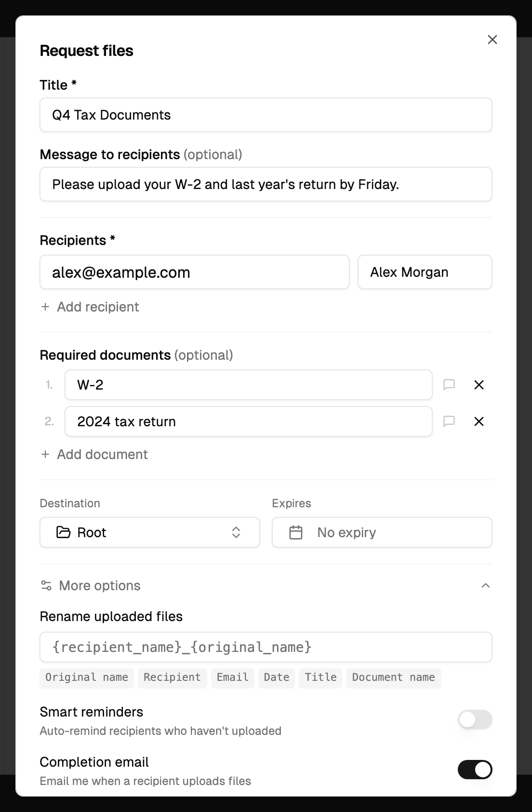
Task: Add another recipient
Action: pyautogui.click(x=90, y=307)
